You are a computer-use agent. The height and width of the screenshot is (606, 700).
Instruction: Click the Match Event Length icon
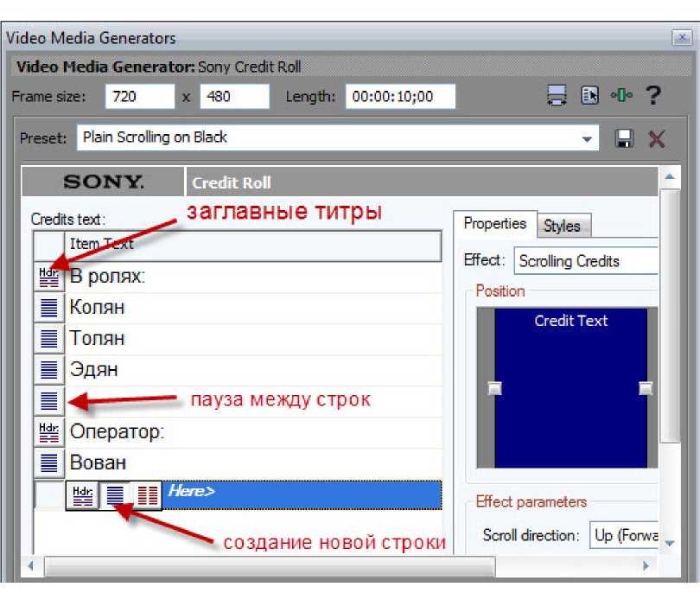coord(557,95)
